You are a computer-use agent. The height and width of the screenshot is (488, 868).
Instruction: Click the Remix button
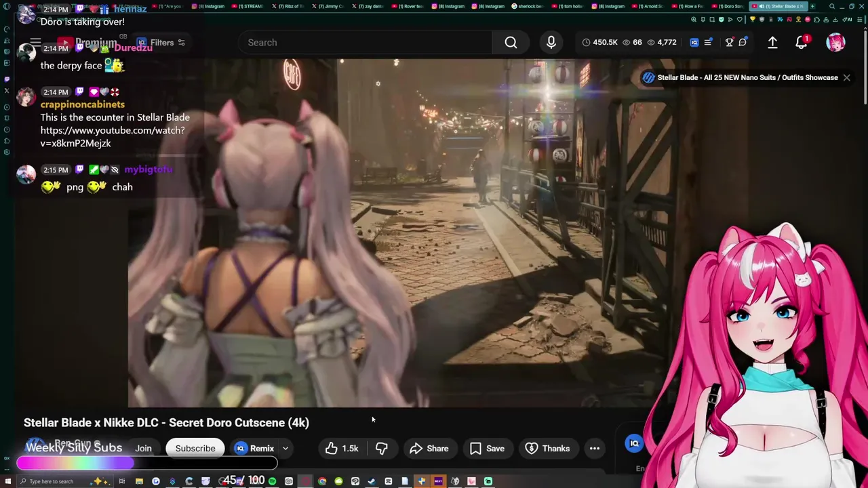coord(254,448)
